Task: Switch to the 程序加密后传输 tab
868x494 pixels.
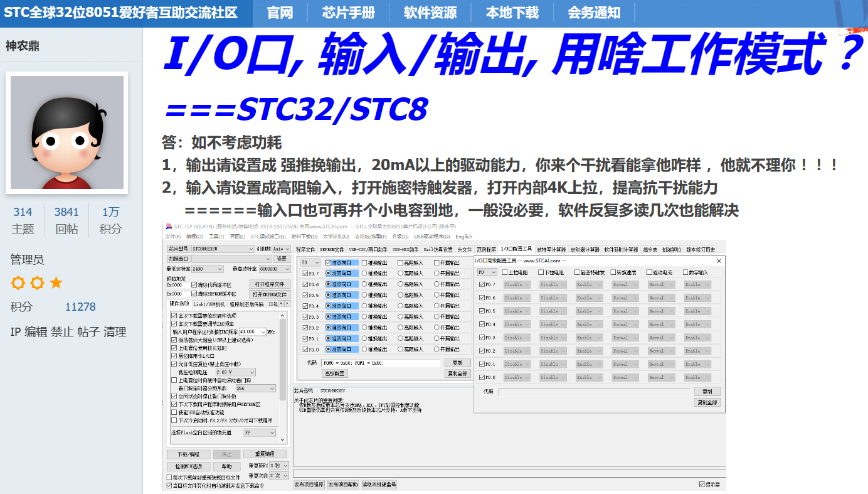Action: pyautogui.click(x=245, y=304)
